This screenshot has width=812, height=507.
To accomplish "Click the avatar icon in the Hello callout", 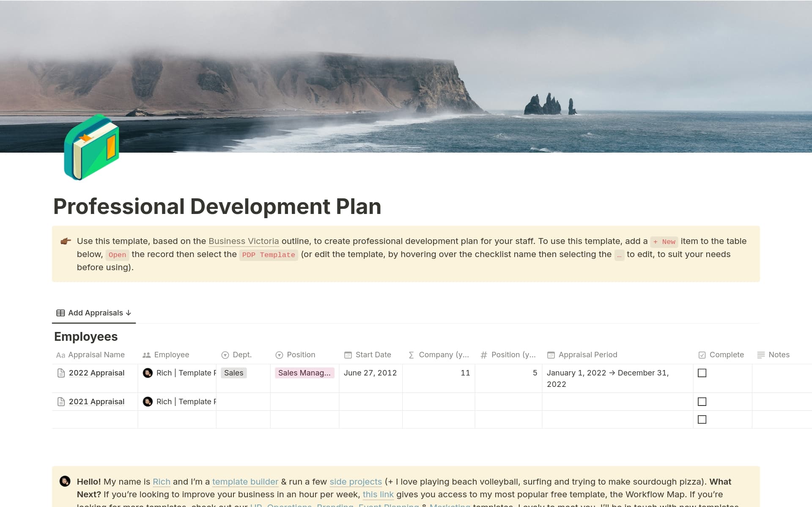I will pyautogui.click(x=65, y=481).
